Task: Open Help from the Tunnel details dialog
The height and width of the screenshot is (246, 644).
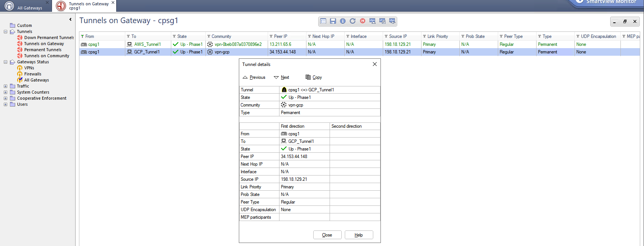Action: [x=358, y=235]
